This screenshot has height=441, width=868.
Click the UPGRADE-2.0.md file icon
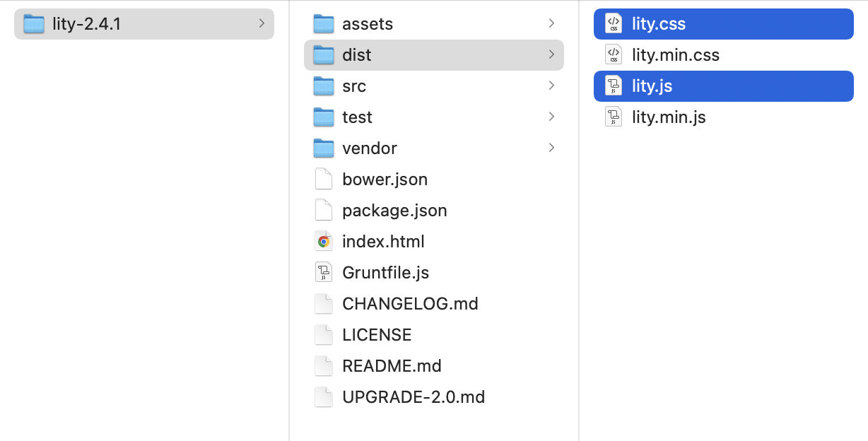pos(324,397)
